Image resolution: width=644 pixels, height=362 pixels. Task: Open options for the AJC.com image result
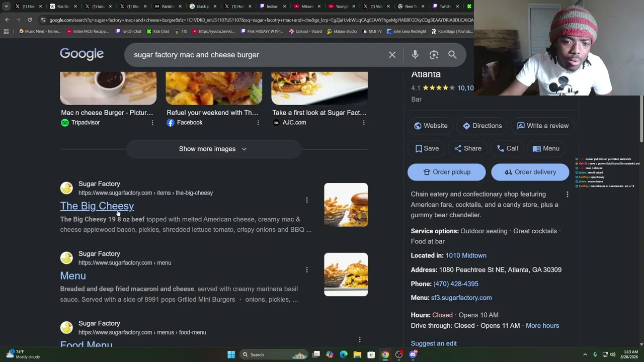click(x=363, y=123)
